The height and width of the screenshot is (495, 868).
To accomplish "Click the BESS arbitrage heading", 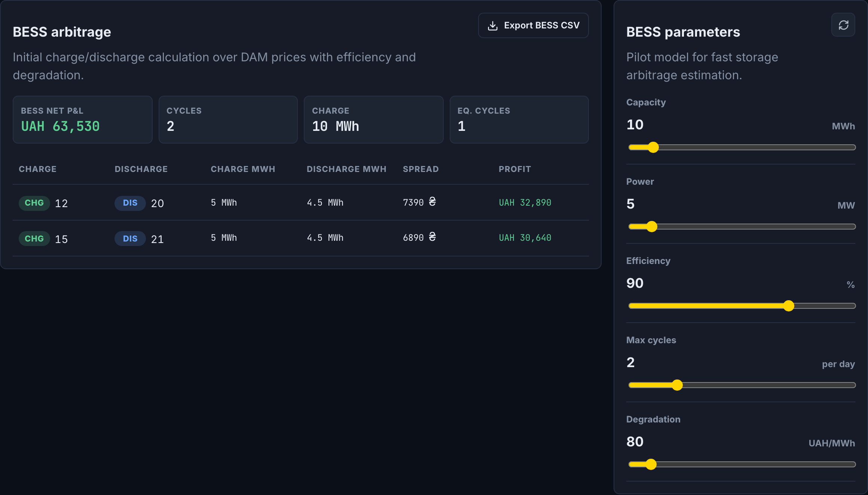I will [62, 32].
